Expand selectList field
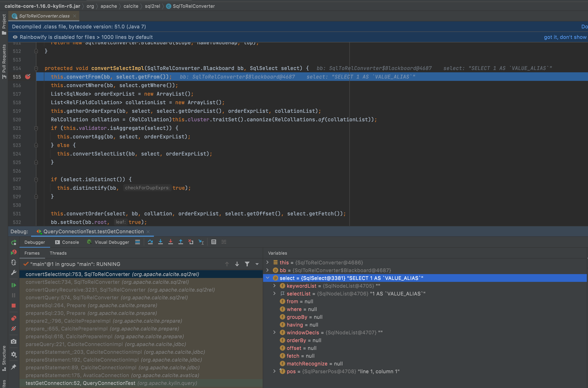 point(274,294)
